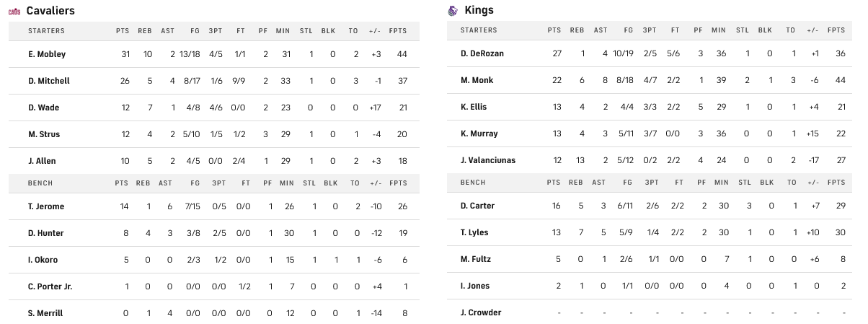The height and width of the screenshot is (324, 868).
Task: Click the Cavaliers team name heading
Action: 50,11
